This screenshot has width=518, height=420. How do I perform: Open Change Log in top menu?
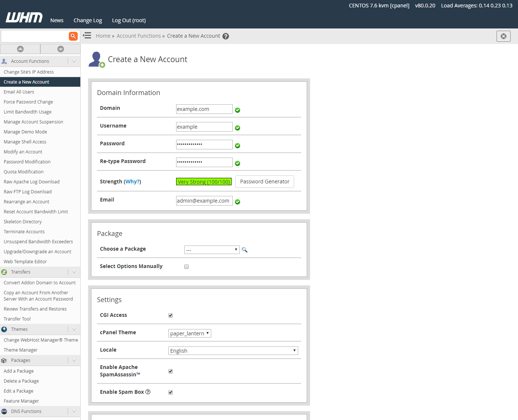tap(88, 20)
